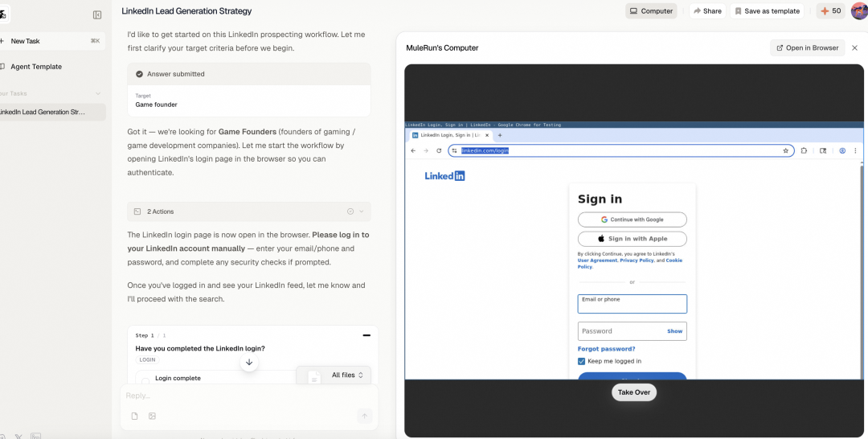Collapse the left sidebar panel icon
868x439 pixels.
[97, 14]
